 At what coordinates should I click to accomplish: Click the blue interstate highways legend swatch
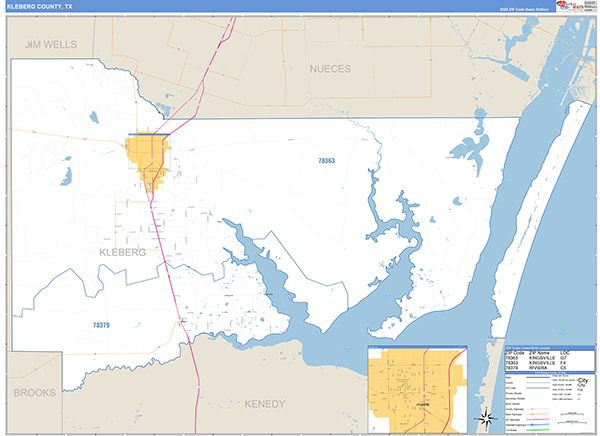[x=538, y=425]
